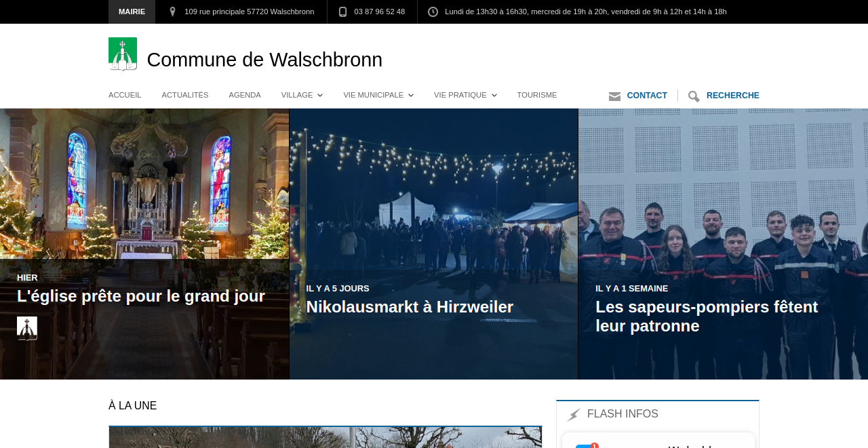Image resolution: width=868 pixels, height=448 pixels.
Task: Click the Walschbronn coat of arms logo
Action: tap(123, 54)
